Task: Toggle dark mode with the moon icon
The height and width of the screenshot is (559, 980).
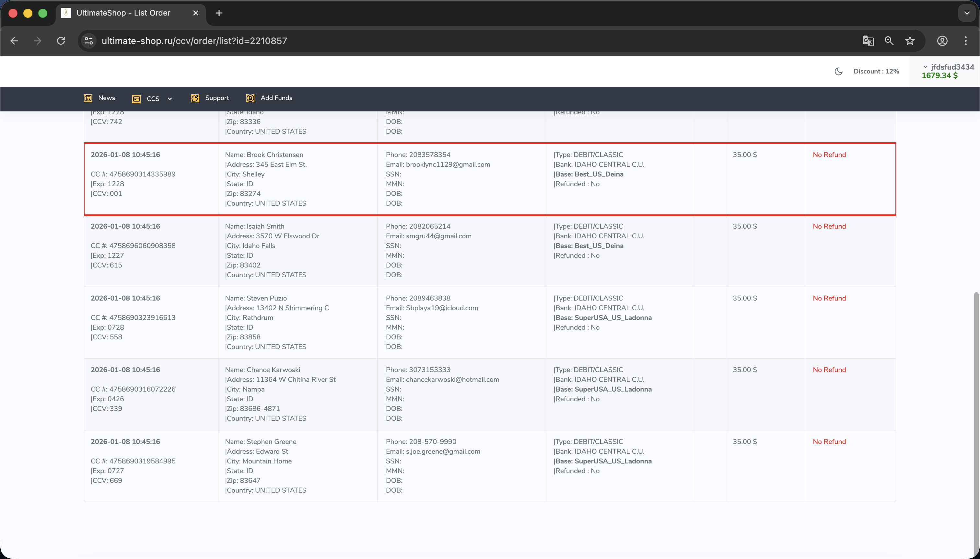Action: coord(839,71)
